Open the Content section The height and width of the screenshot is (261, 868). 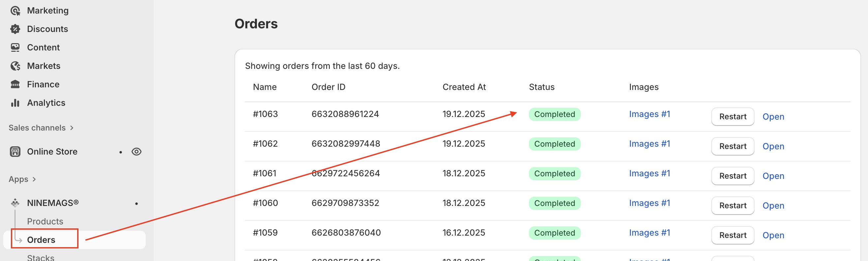pyautogui.click(x=44, y=47)
